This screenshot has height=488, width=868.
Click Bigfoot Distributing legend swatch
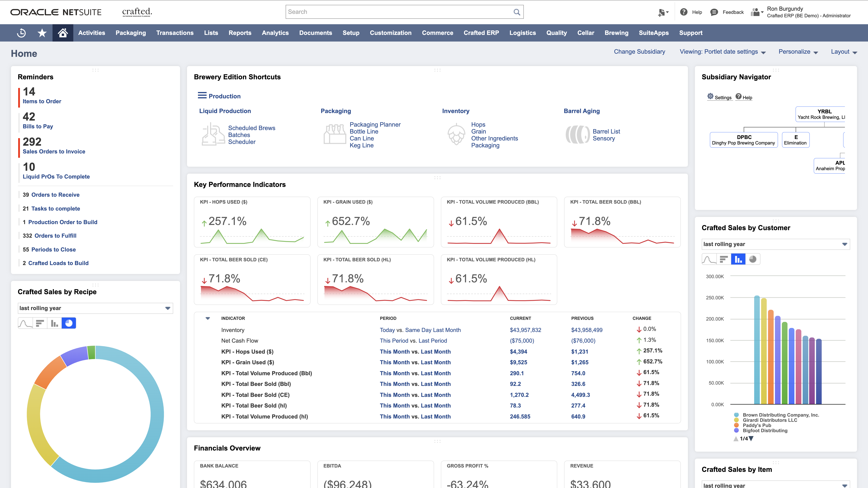tap(736, 431)
